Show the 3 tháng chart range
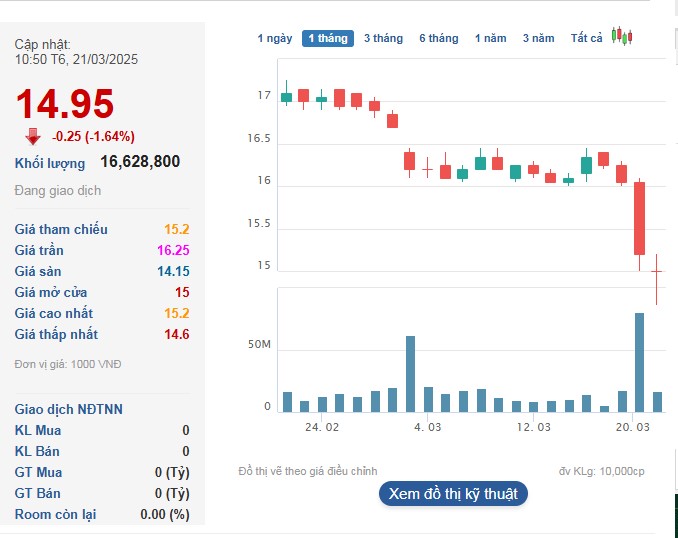This screenshot has height=538, width=678. click(383, 38)
